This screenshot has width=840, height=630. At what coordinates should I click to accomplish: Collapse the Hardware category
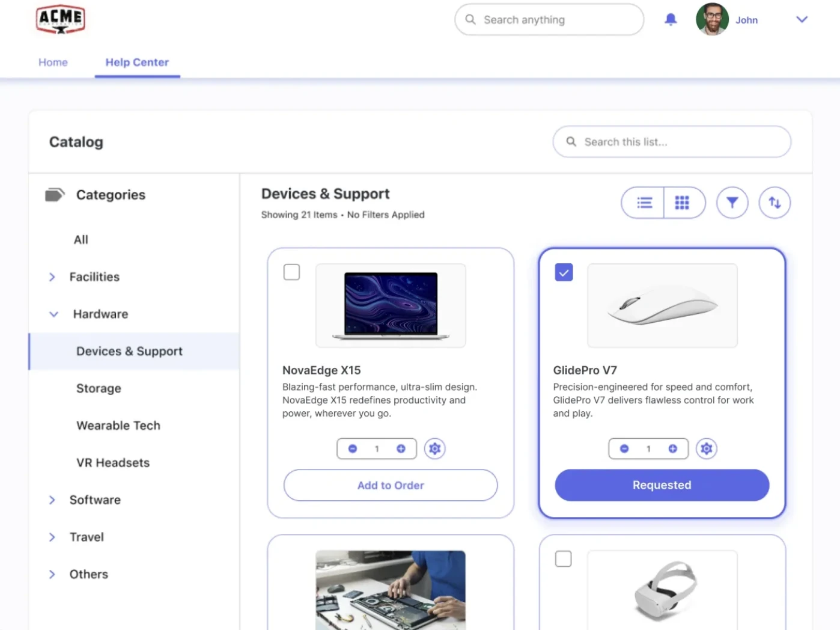point(53,314)
